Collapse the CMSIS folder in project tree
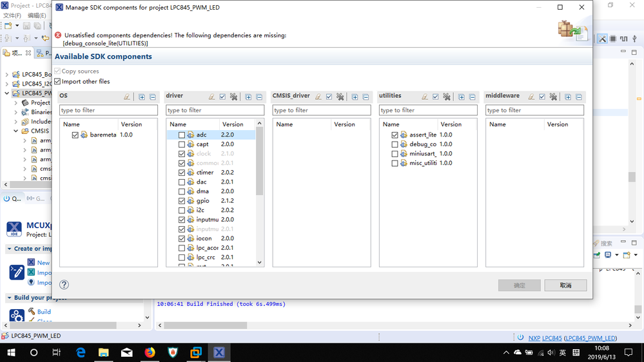The width and height of the screenshot is (644, 362). [x=15, y=131]
